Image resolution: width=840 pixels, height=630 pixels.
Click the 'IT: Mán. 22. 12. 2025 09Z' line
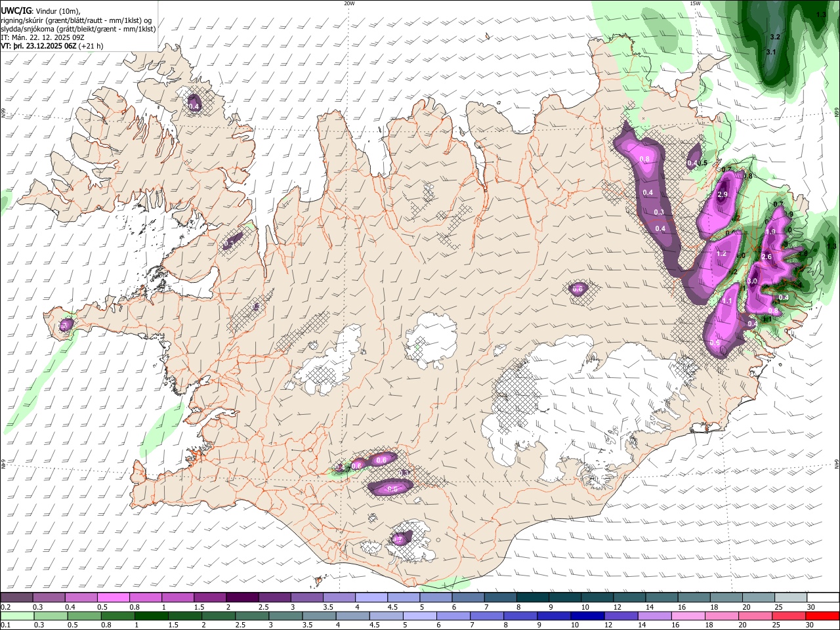click(x=43, y=37)
